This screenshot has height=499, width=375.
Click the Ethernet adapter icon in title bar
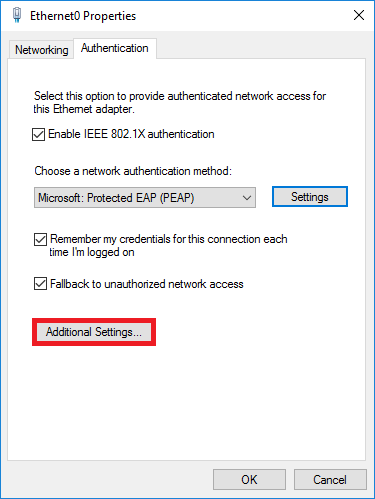pyautogui.click(x=17, y=15)
